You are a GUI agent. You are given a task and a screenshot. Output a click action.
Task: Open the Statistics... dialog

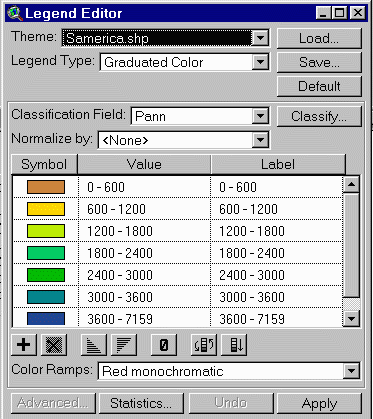coord(141,404)
